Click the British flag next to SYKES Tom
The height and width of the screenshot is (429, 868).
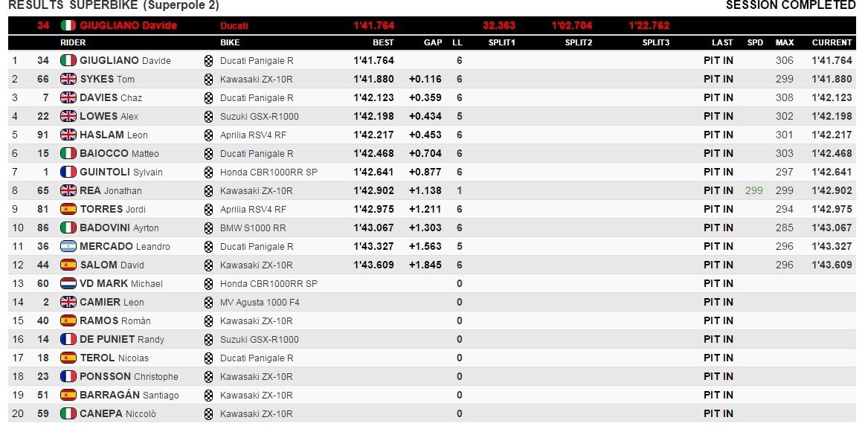68,79
